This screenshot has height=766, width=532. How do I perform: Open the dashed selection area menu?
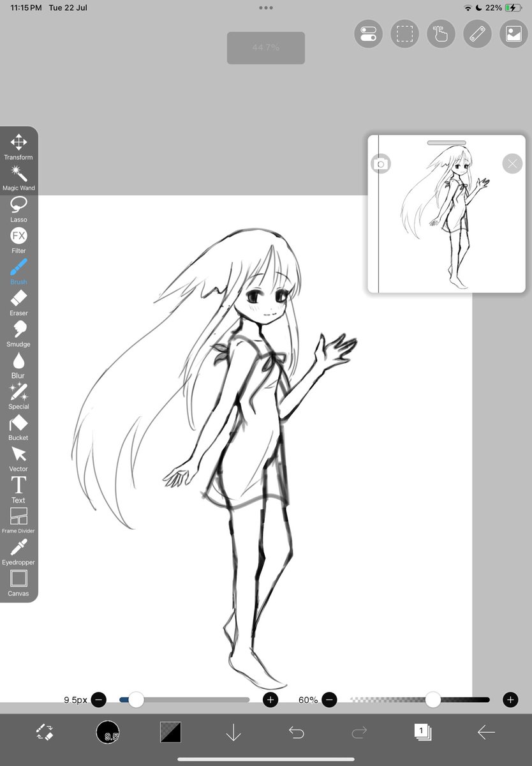point(404,34)
